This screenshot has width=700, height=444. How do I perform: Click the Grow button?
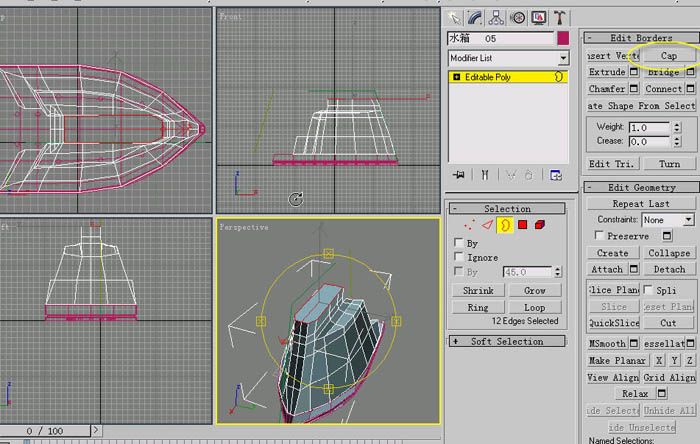click(535, 290)
